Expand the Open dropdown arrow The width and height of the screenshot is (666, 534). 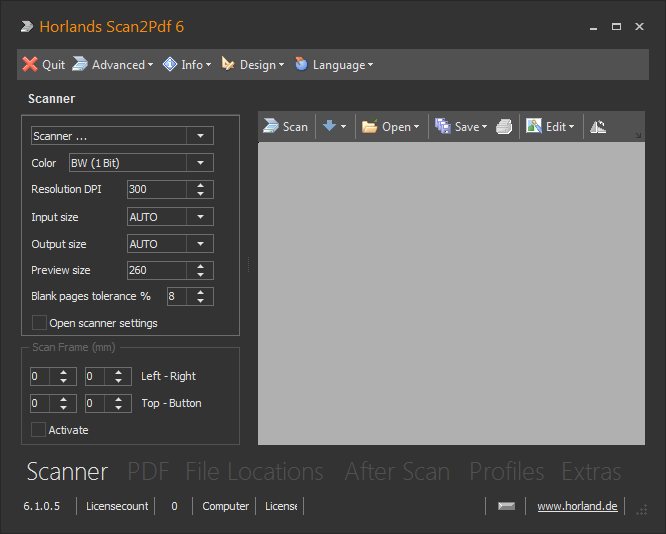(416, 127)
